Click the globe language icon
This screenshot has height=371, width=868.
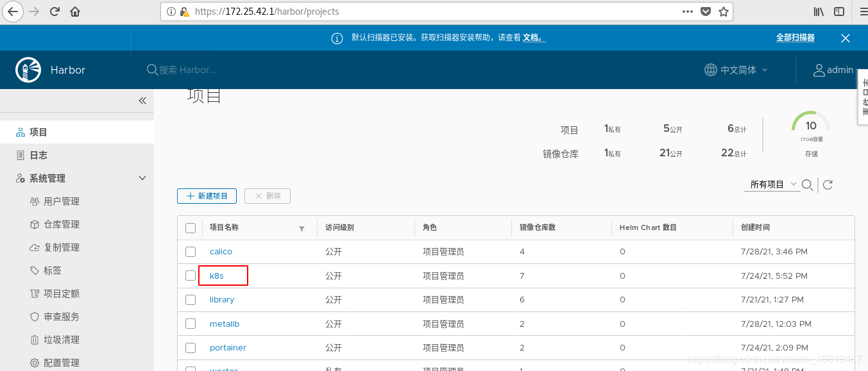coord(710,70)
